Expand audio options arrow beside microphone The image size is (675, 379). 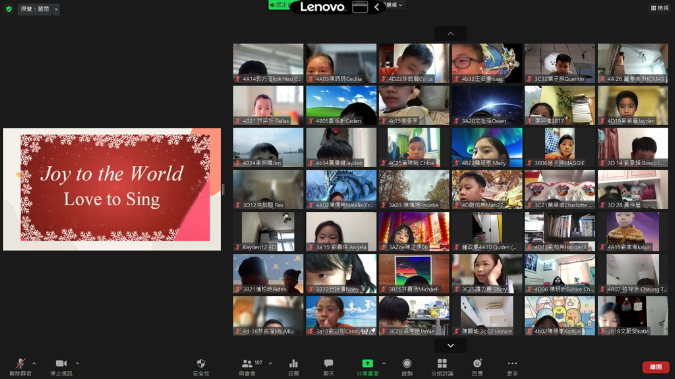[x=34, y=363]
